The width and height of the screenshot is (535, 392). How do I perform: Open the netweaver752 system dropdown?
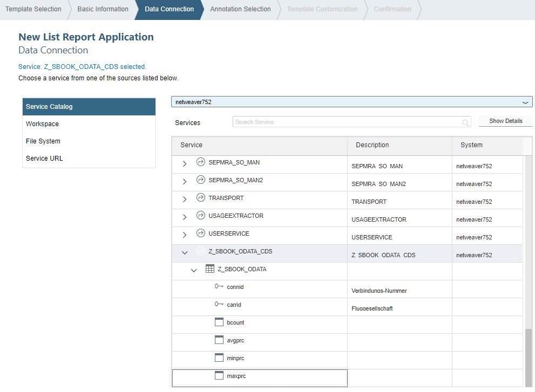[525, 102]
